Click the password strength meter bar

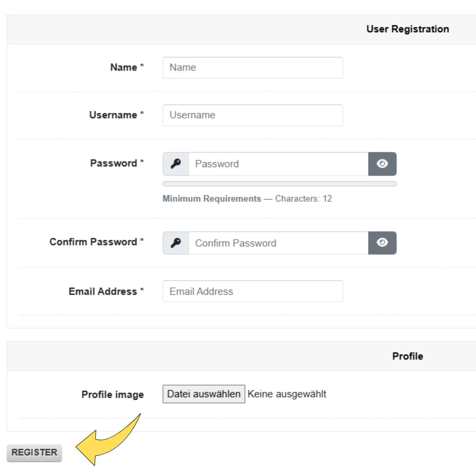(x=279, y=184)
